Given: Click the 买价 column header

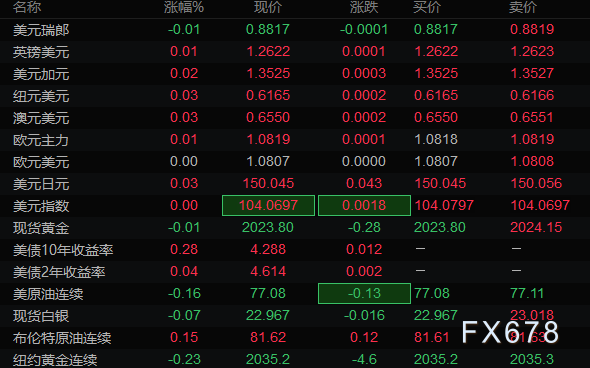Looking at the screenshot, I should point(427,7).
